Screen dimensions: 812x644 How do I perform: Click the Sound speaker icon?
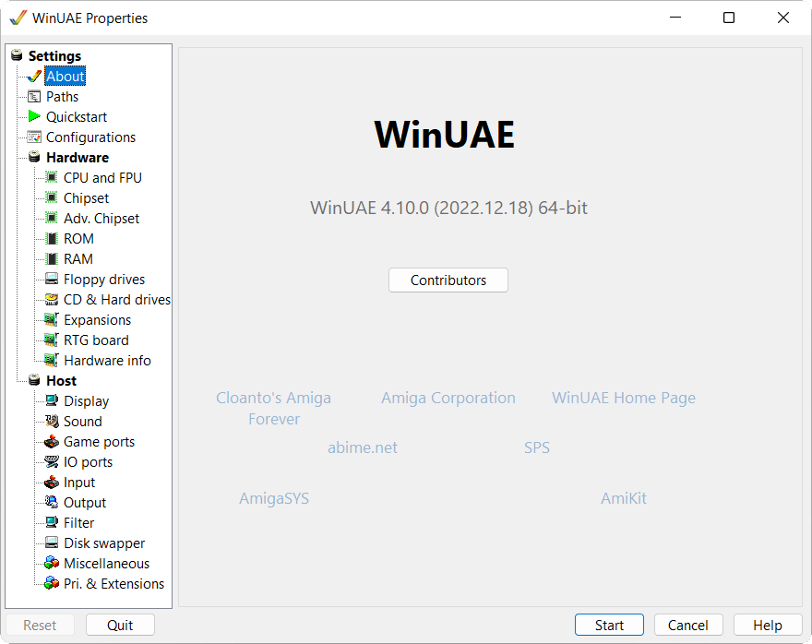coord(52,422)
